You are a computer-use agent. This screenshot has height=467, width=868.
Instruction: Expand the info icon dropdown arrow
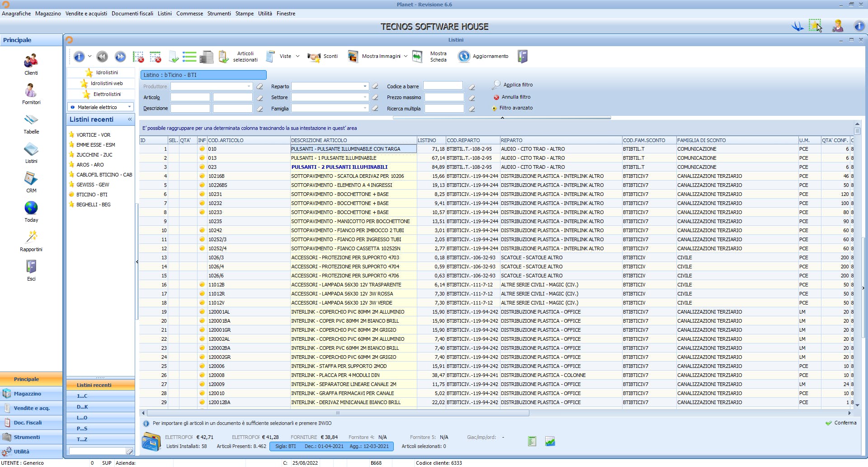90,57
